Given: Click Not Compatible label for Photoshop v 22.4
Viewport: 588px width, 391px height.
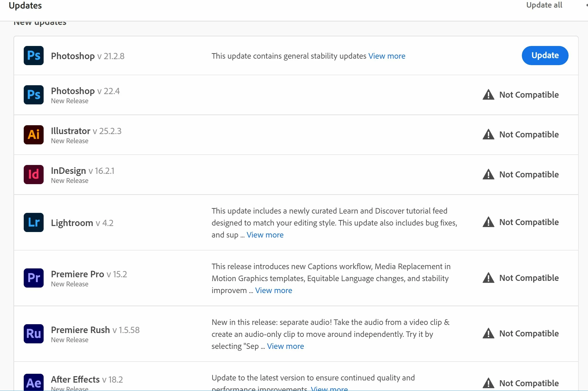Looking at the screenshot, I should click(x=529, y=95).
